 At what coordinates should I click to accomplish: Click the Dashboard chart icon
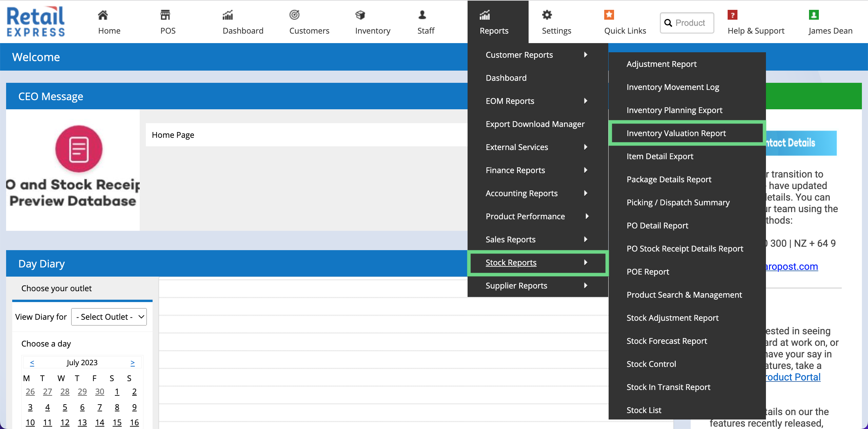click(228, 15)
